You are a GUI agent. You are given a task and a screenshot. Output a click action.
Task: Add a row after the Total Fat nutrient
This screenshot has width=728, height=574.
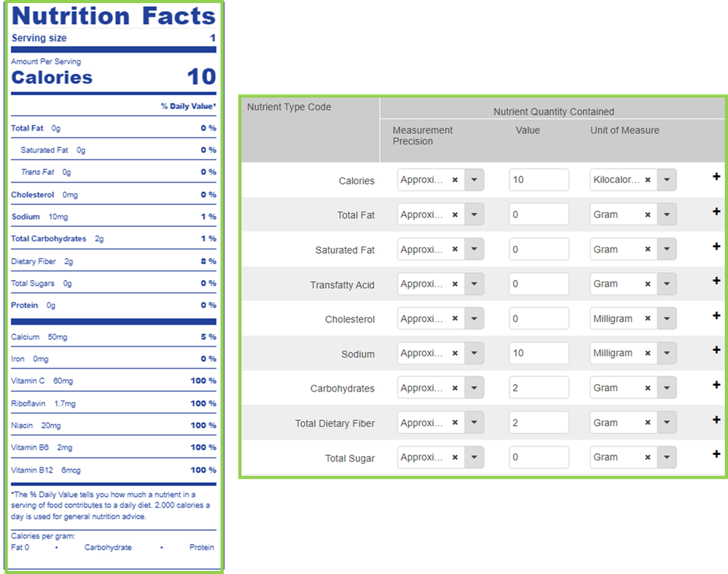pyautogui.click(x=716, y=212)
